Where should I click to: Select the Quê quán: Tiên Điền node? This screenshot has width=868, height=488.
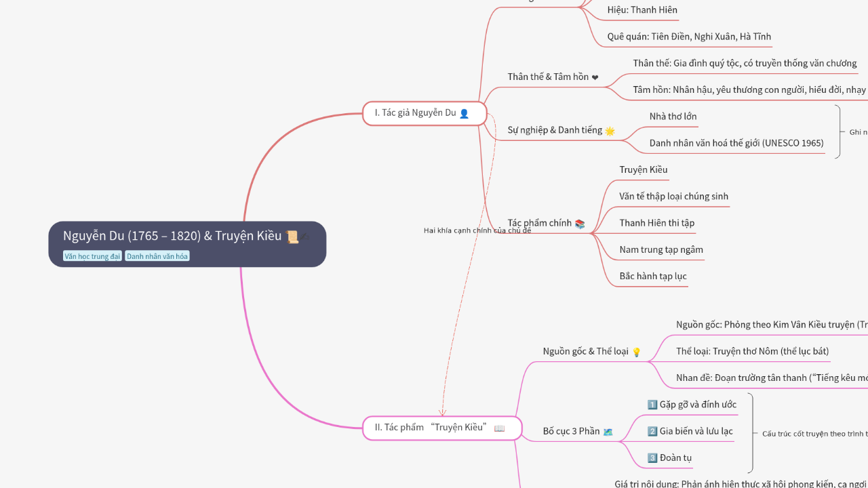tap(689, 37)
